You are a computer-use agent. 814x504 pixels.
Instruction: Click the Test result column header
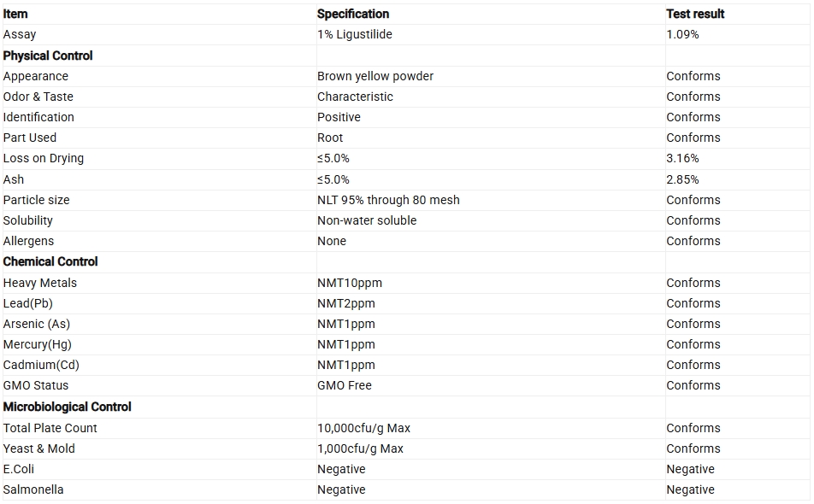click(x=695, y=14)
